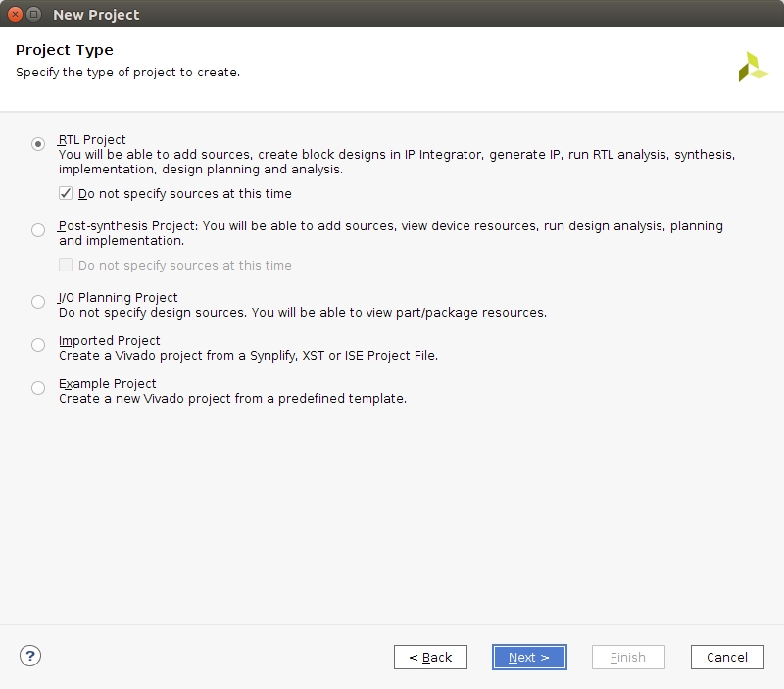Image resolution: width=784 pixels, height=689 pixels.
Task: Click the greyed-out Post-synthesis sources checkbox
Action: point(66,265)
